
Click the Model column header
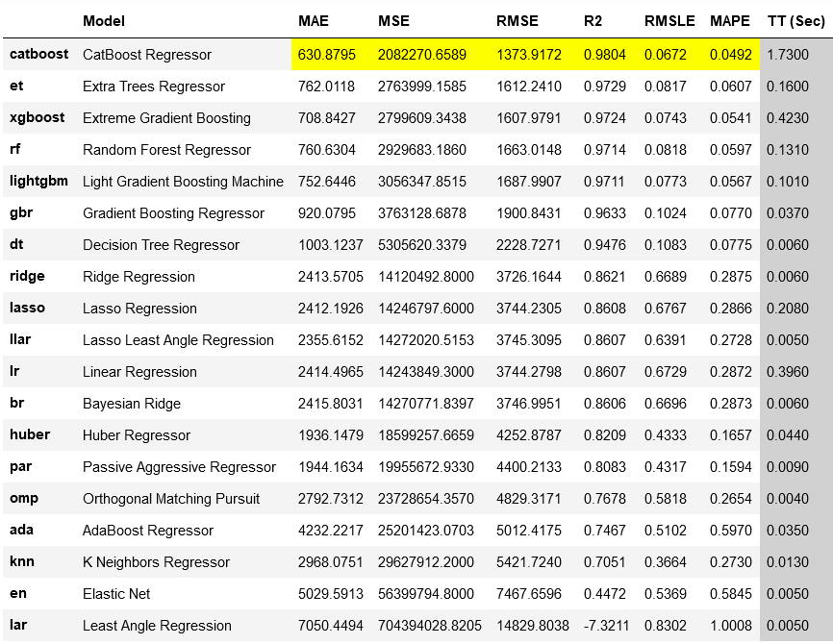[x=104, y=21]
